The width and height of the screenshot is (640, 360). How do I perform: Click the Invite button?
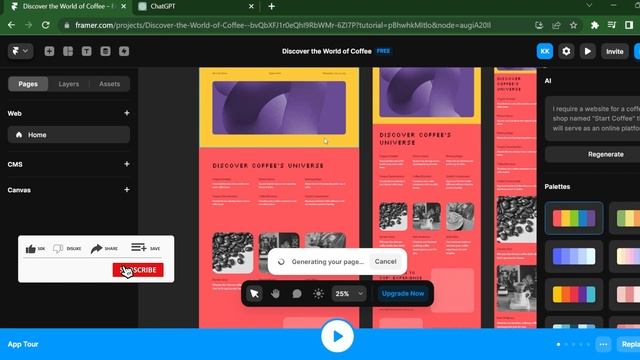tap(614, 51)
